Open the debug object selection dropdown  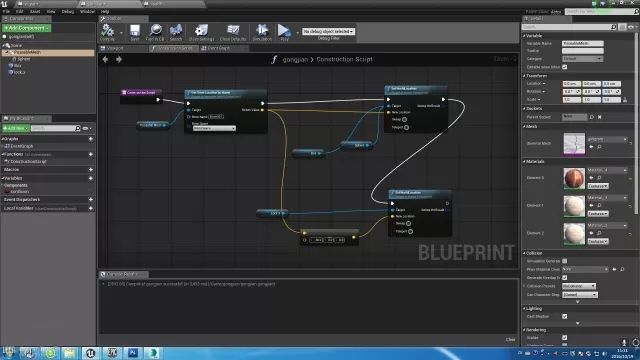click(x=328, y=31)
